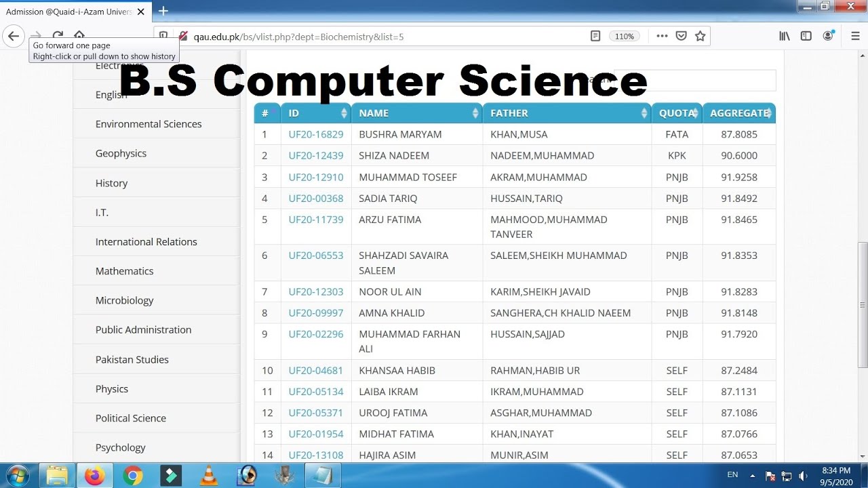Open the volume speaker tray icon
This screenshot has width=868, height=488.
804,476
